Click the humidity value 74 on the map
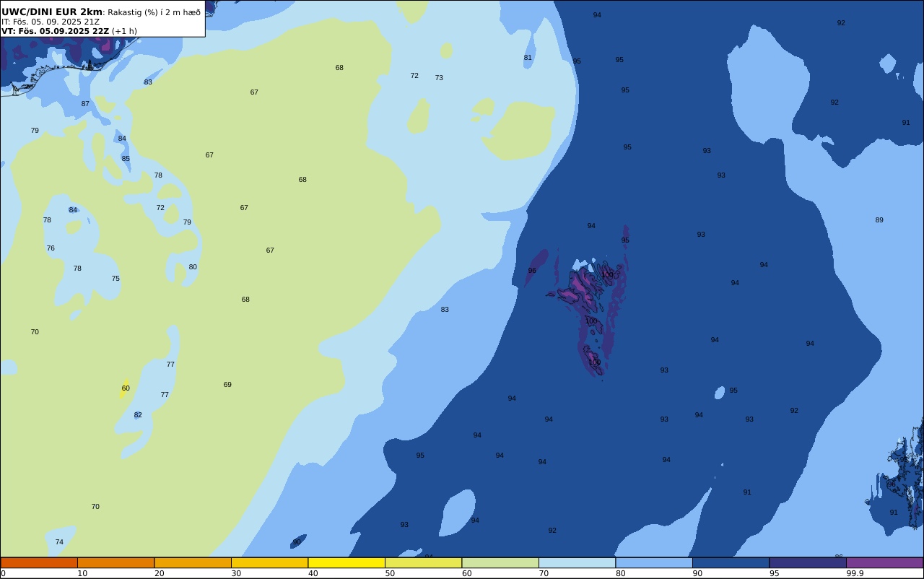This screenshot has width=924, height=579. pos(59,542)
